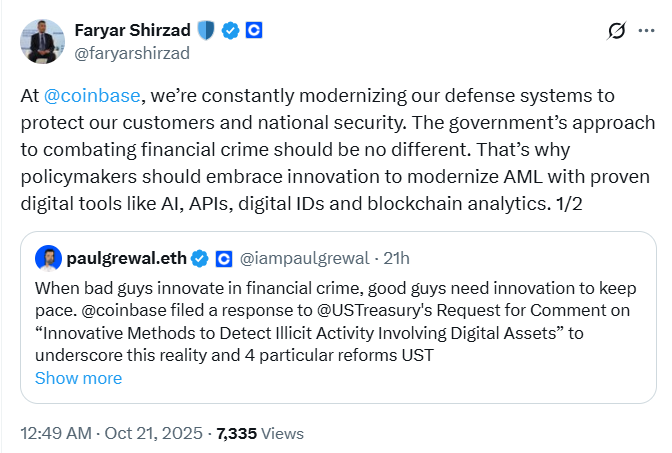Expand quoted post with Show more
Screen dimensions: 672x453
pos(78,378)
